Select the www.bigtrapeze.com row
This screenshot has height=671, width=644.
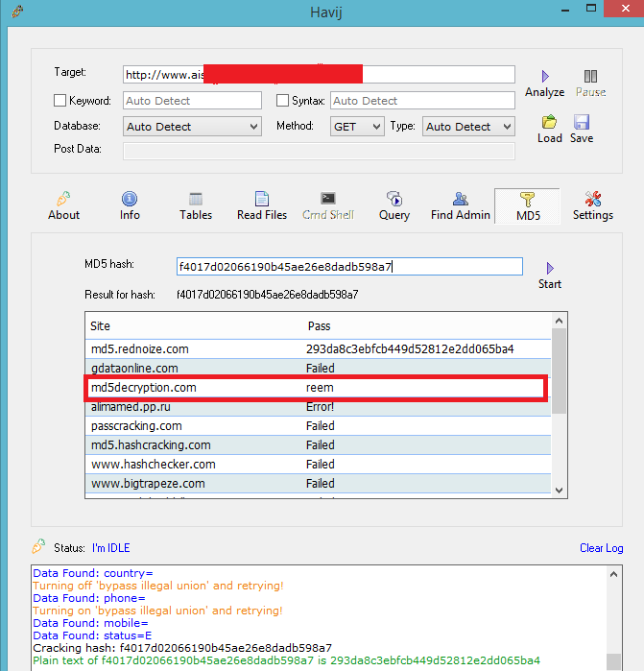click(318, 484)
